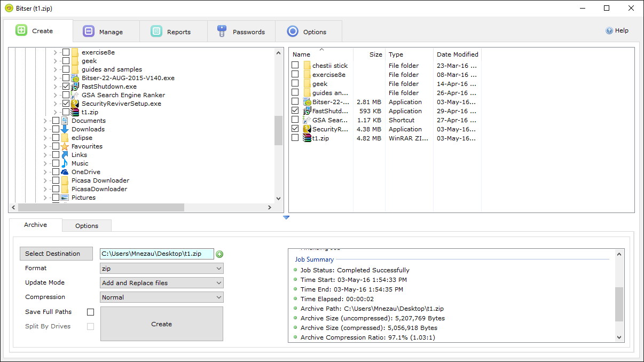Switch to the Manage tab

pyautogui.click(x=106, y=31)
